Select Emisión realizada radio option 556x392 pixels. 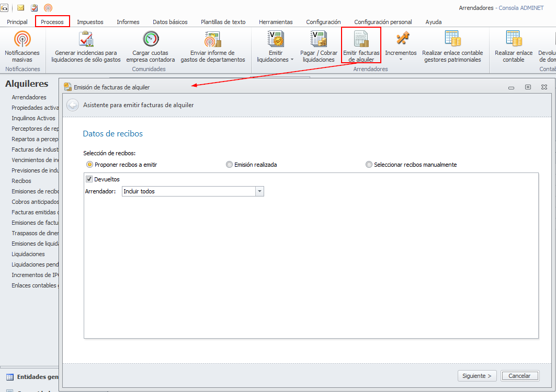tap(252, 165)
